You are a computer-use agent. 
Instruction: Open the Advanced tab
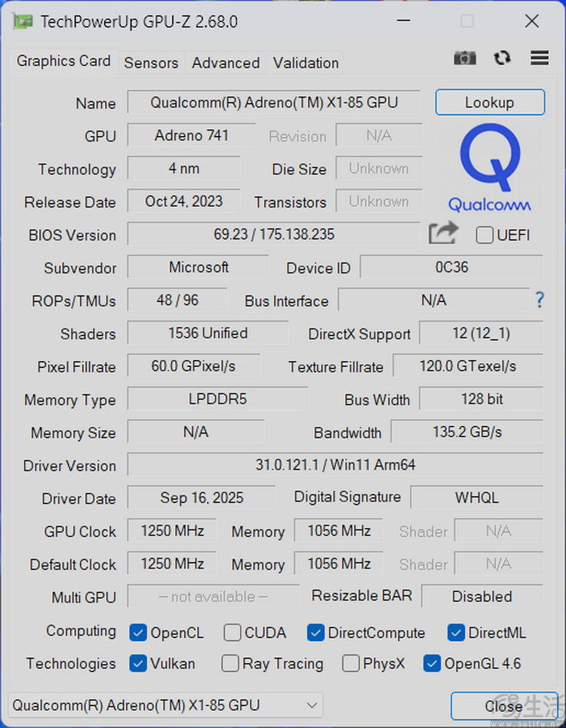click(226, 63)
